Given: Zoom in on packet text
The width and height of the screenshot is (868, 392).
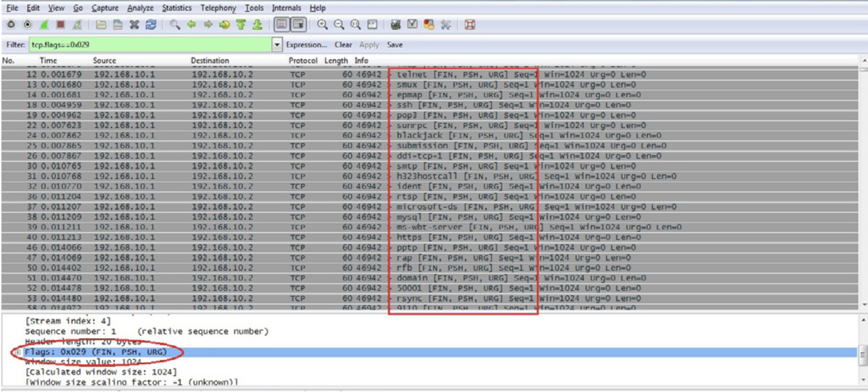Looking at the screenshot, I should point(322,25).
